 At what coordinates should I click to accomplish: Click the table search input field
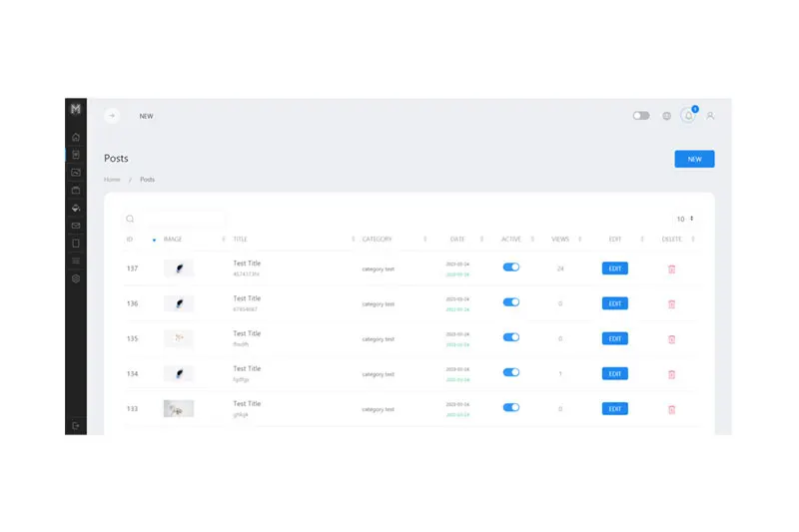click(180, 219)
